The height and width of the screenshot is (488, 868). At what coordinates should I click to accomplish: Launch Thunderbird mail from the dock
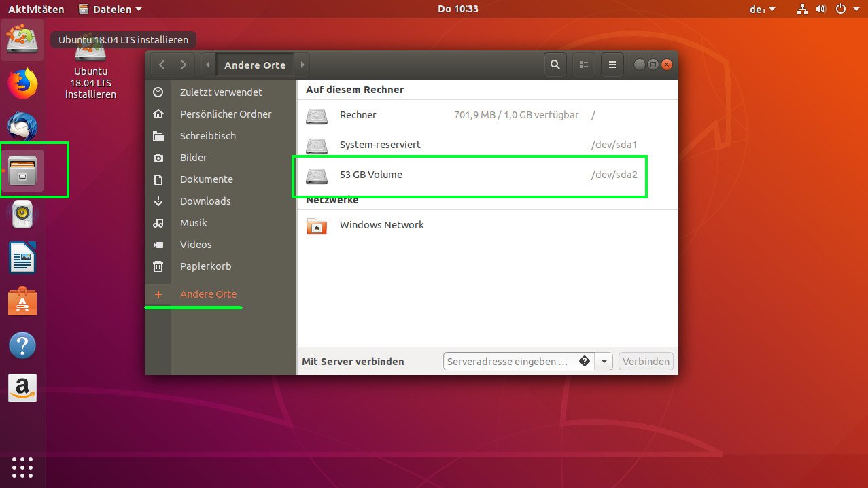(x=22, y=127)
